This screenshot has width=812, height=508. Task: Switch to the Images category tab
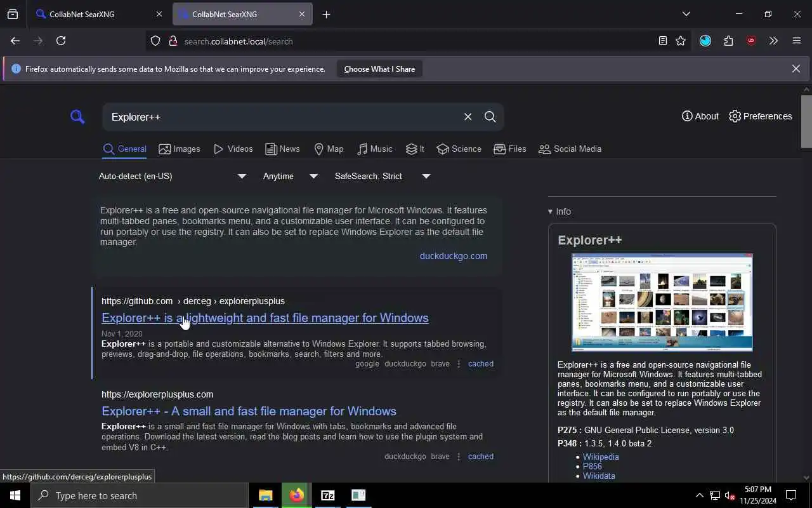coord(180,149)
